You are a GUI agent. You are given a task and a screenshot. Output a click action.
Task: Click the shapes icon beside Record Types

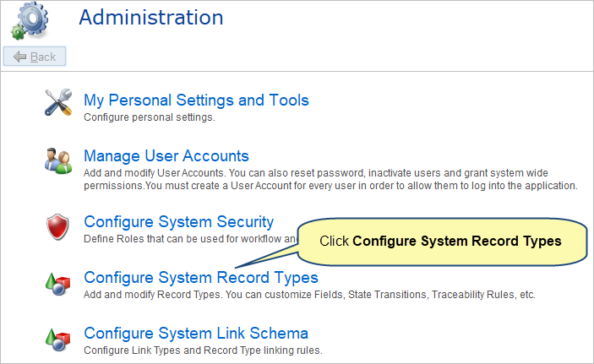click(58, 284)
